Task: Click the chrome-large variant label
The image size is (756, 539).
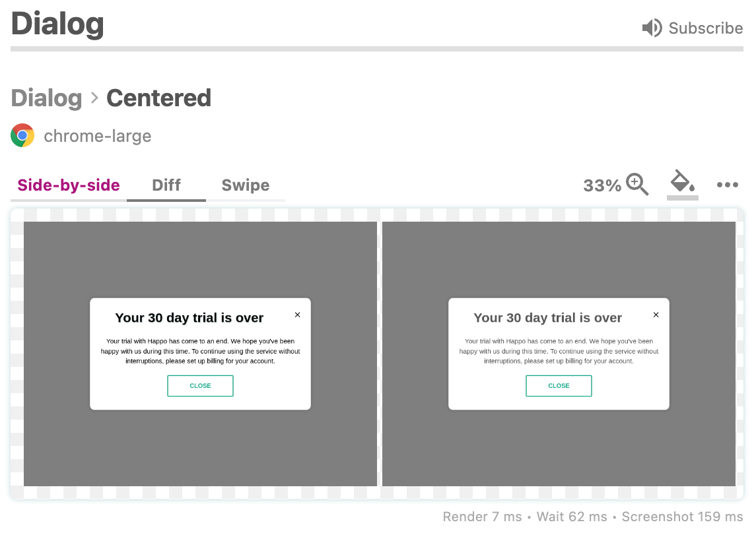Action: coord(97,136)
